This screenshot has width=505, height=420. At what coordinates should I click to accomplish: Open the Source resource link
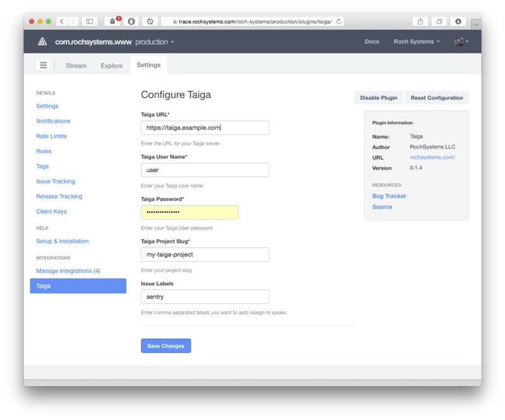tap(382, 207)
